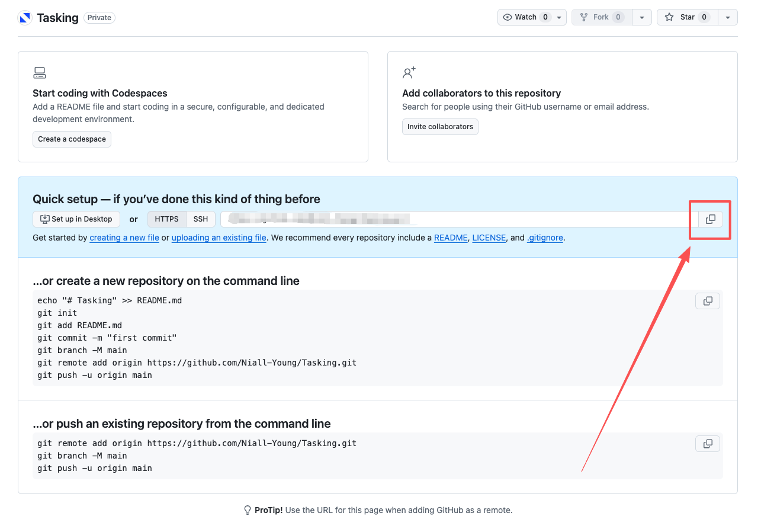Click '…or push an existing repository' heading
Screen dimensions: 761x532
point(182,424)
